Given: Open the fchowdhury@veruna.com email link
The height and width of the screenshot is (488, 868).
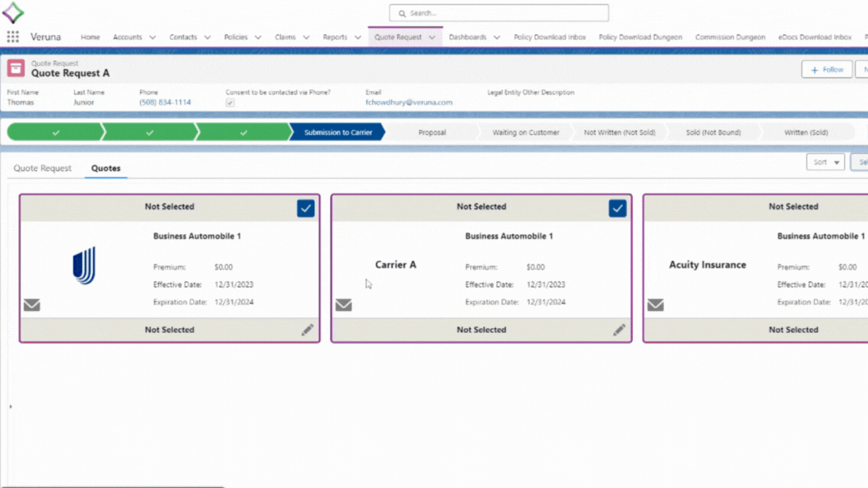Looking at the screenshot, I should [x=408, y=102].
